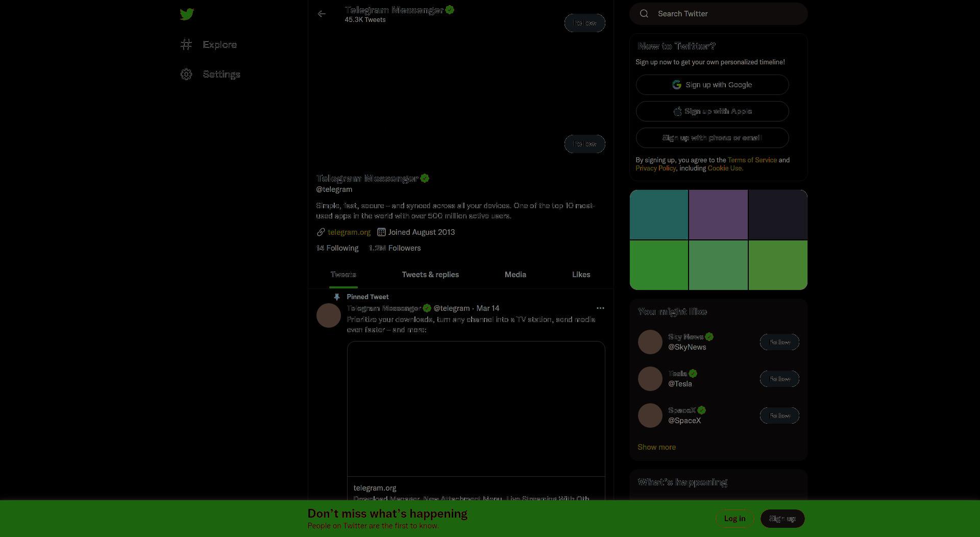Click Log in on bottom banner
980x537 pixels.
point(734,519)
